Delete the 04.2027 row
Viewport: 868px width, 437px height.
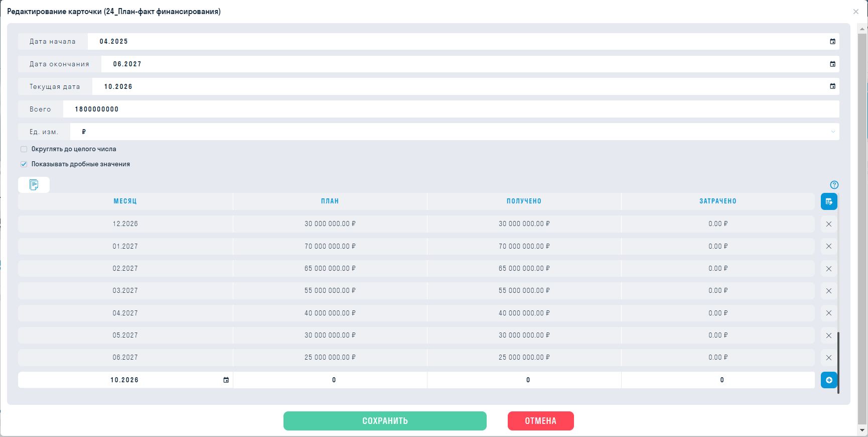click(829, 313)
